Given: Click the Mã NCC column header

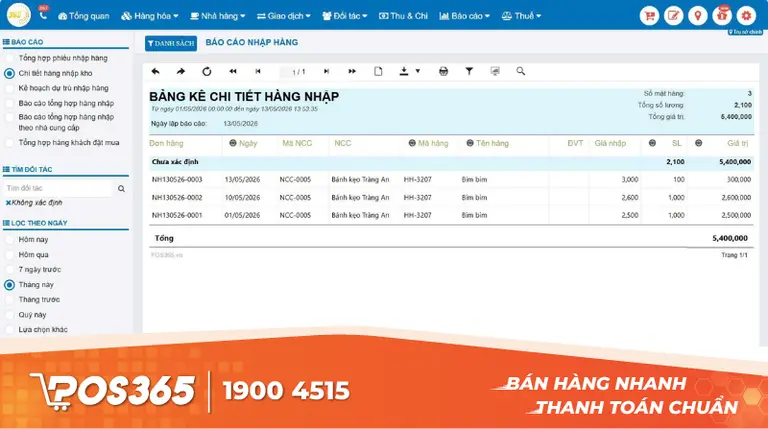Looking at the screenshot, I should point(297,143).
